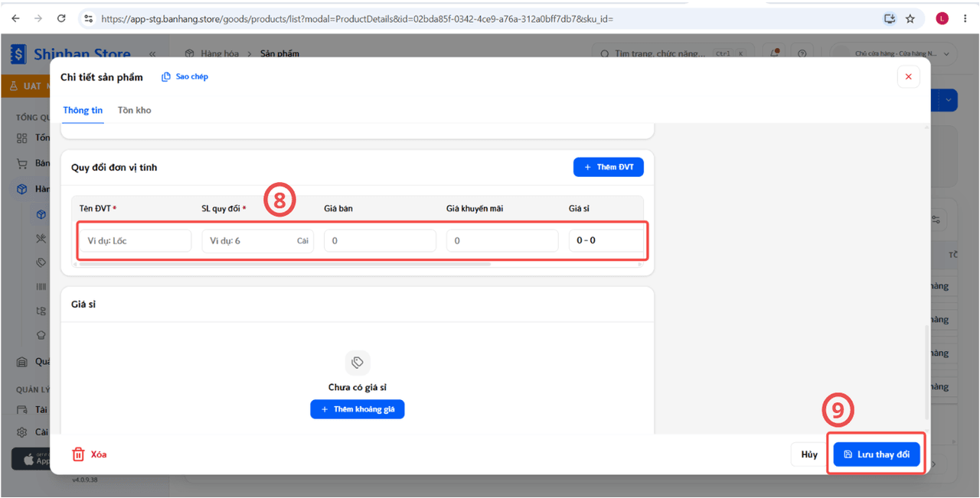Click the Tìm trang, chức năng search box
The width and height of the screenshot is (980, 498).
coord(672,54)
